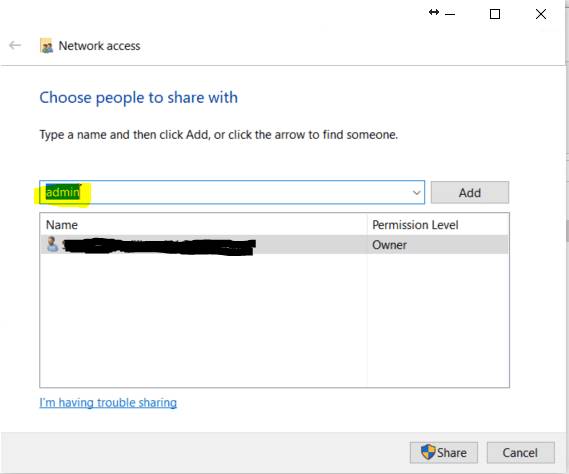Click the shield icon on Share button

point(428,452)
